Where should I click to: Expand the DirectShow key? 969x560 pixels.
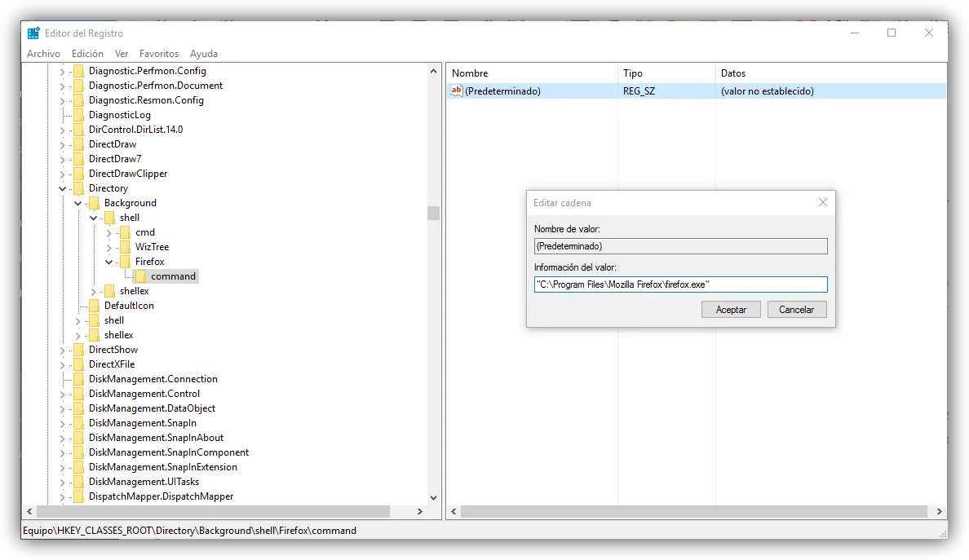(63, 350)
